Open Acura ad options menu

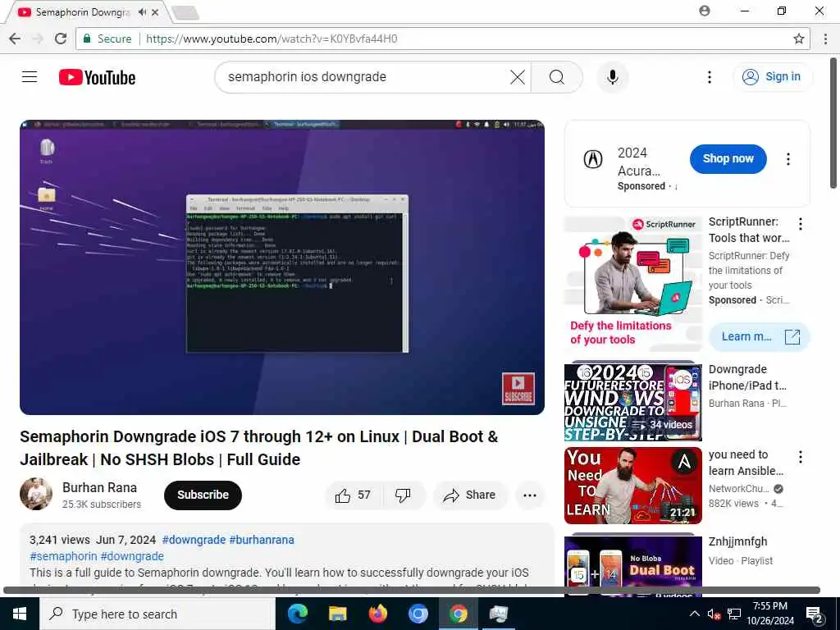point(788,159)
